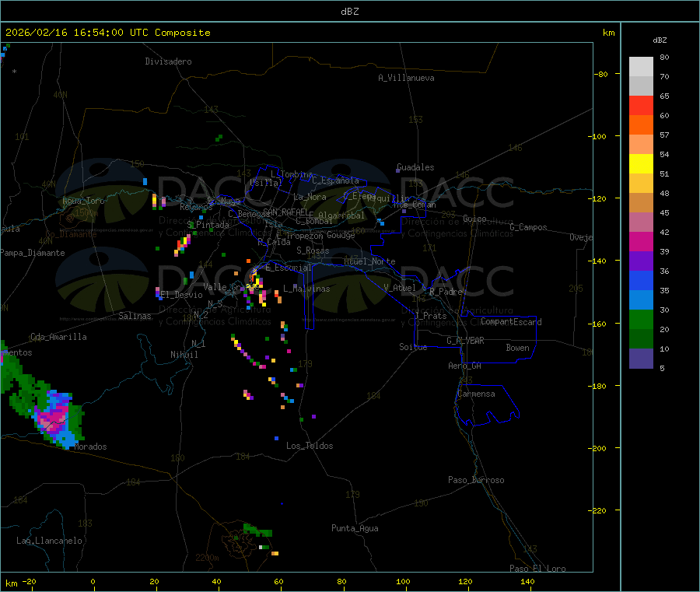
Task: Click the Aero_GA label
Action: pyautogui.click(x=464, y=366)
